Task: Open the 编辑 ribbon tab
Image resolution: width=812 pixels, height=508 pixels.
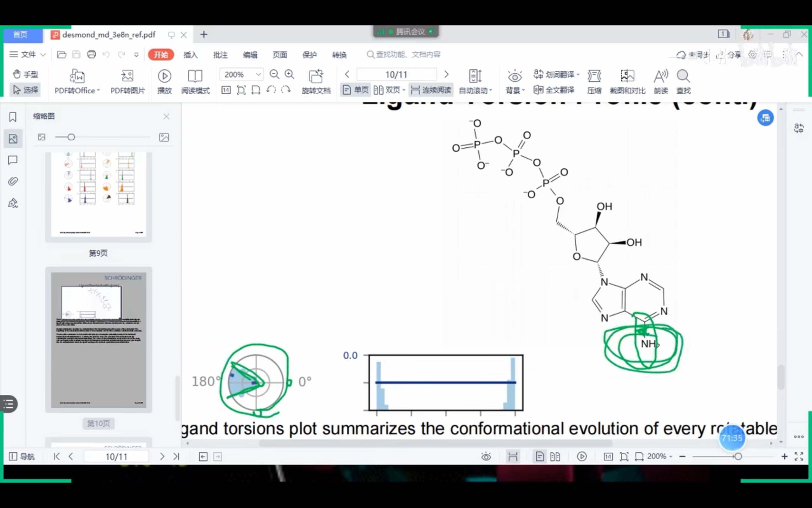Action: coord(250,54)
